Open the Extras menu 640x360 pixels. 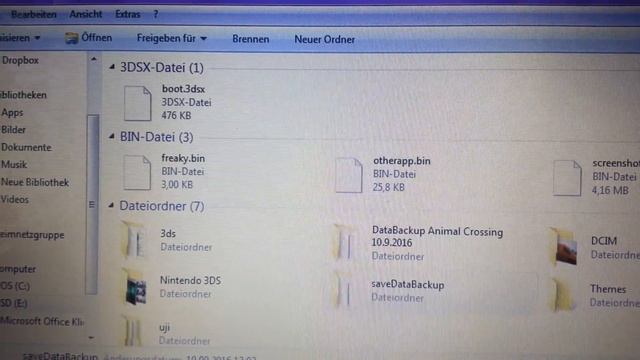tap(127, 14)
